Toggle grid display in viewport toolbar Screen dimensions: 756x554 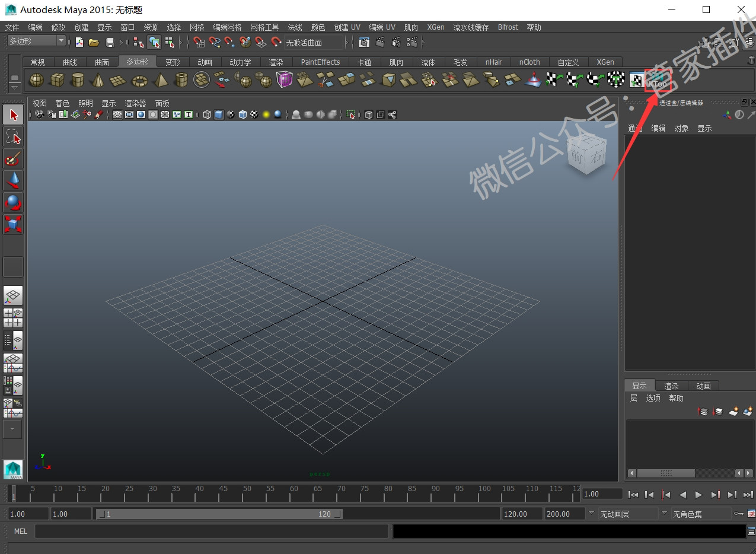tap(117, 114)
